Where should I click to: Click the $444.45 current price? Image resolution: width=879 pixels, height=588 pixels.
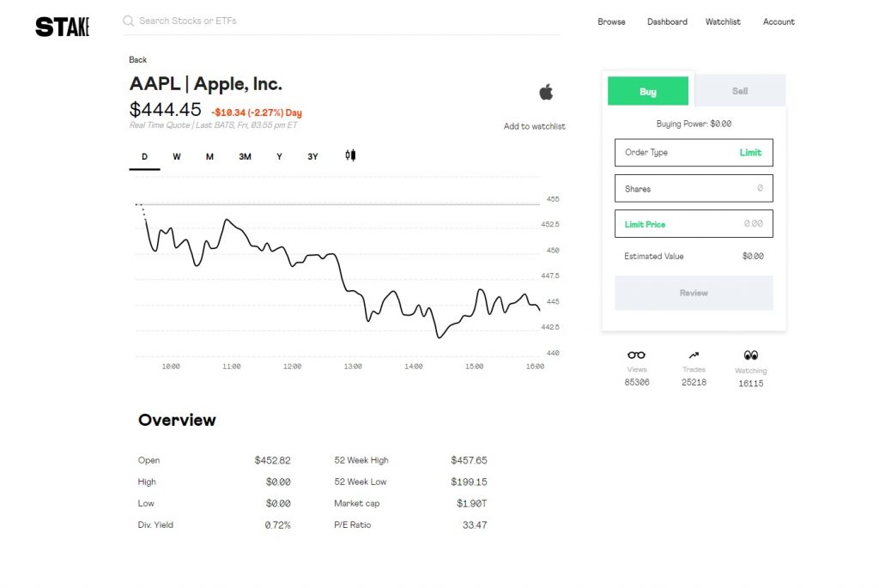[166, 109]
